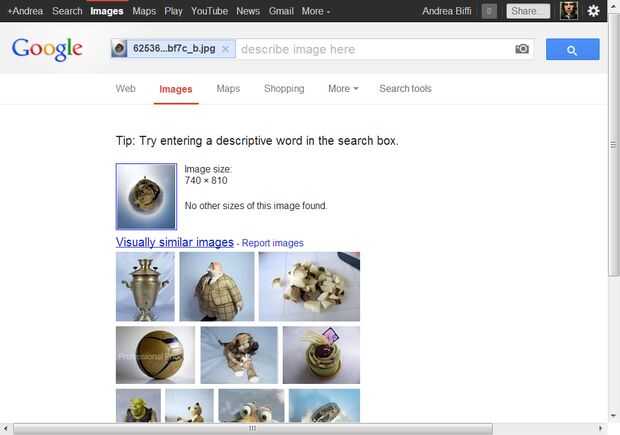Click the horizontal scrollbar thumb
This screenshot has height=435, width=620.
point(253,428)
